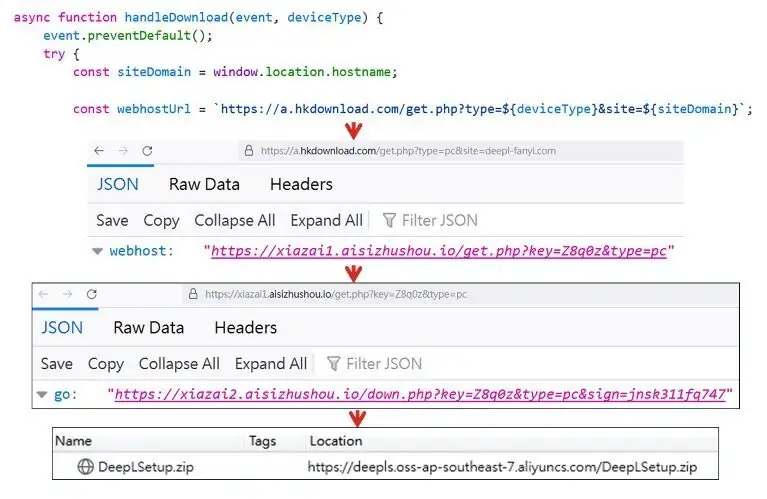
Task: Click handleDownload function name in code
Action: click(x=176, y=17)
